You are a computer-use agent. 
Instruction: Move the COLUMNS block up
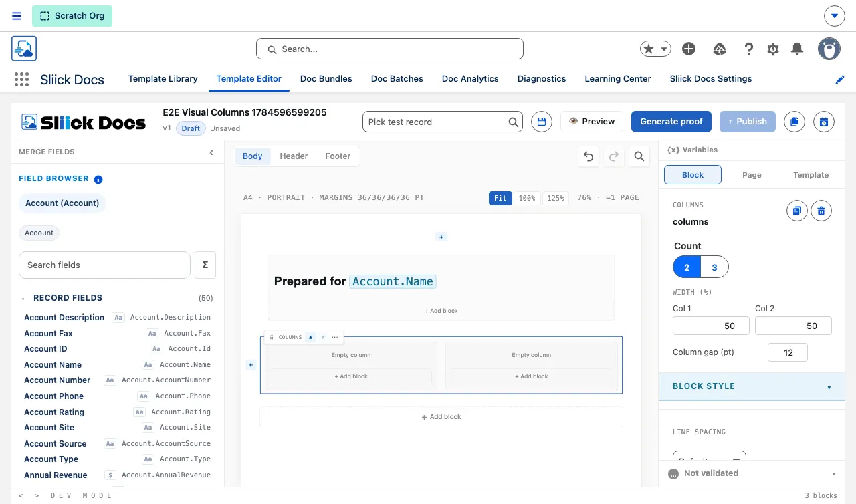coord(310,337)
